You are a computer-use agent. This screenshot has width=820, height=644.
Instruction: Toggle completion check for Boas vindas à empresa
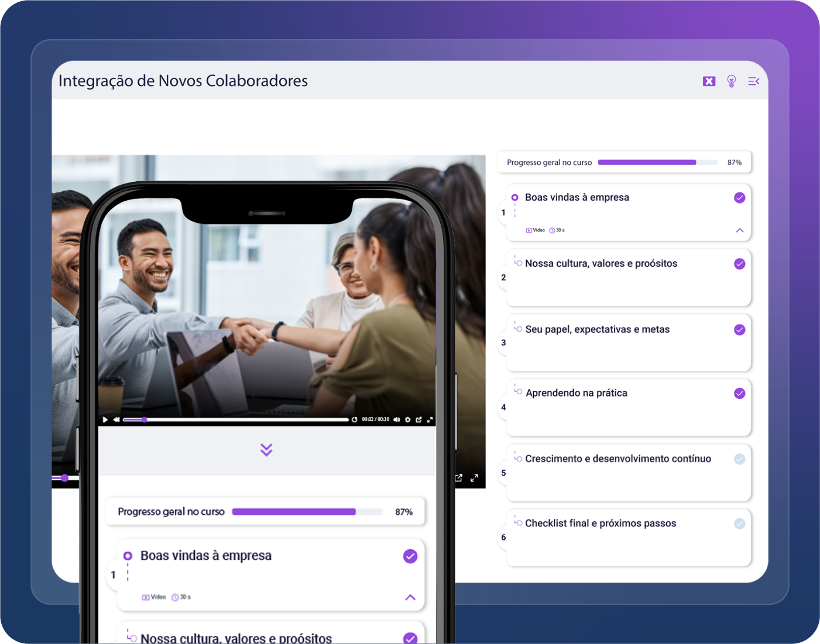tap(740, 198)
